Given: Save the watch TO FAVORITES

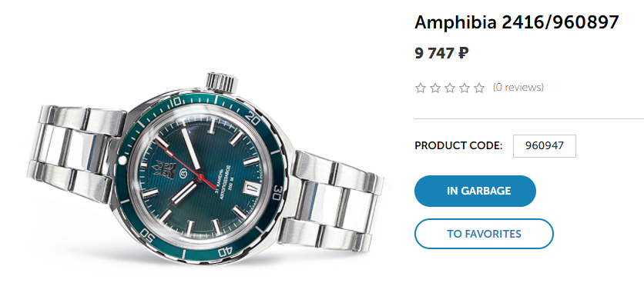Looking at the screenshot, I should tap(484, 234).
